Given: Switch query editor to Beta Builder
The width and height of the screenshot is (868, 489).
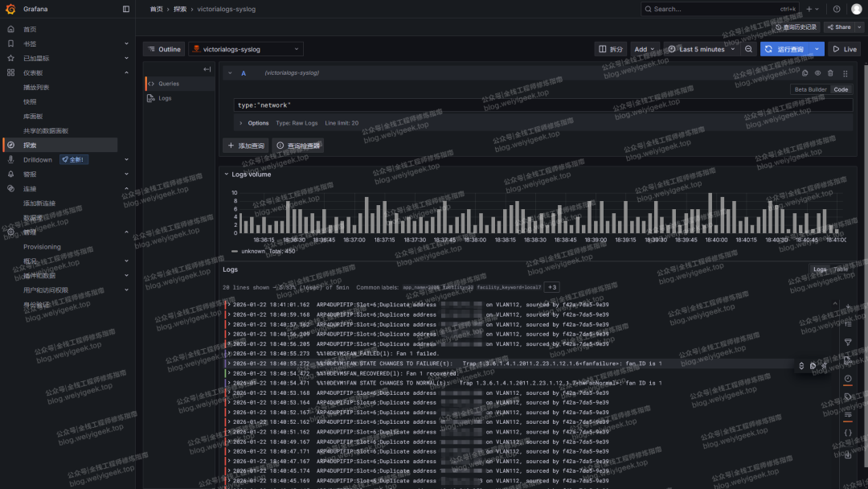Looking at the screenshot, I should pyautogui.click(x=810, y=90).
